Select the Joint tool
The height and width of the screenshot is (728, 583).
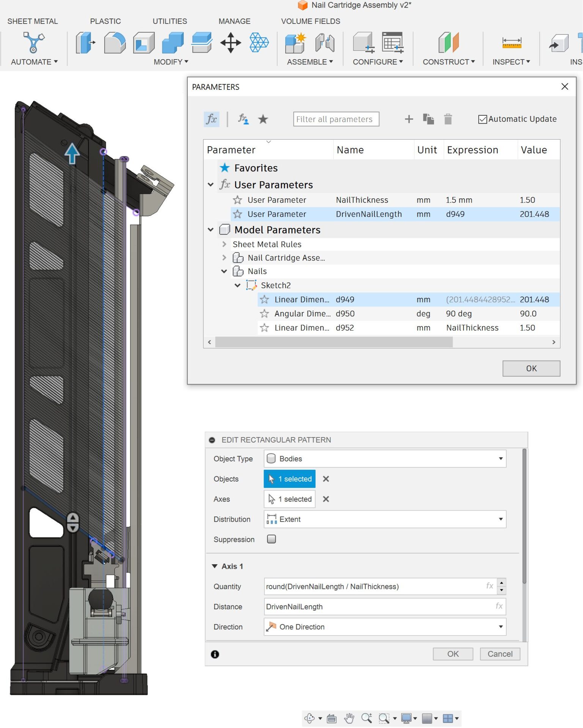pos(325,42)
